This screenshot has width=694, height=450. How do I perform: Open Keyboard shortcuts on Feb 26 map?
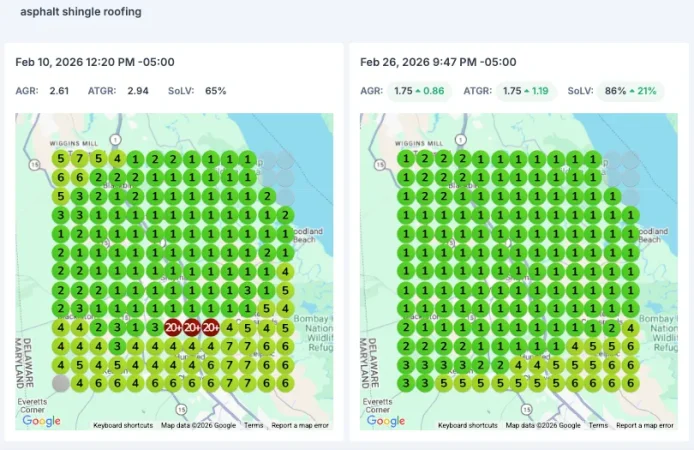[x=468, y=425]
